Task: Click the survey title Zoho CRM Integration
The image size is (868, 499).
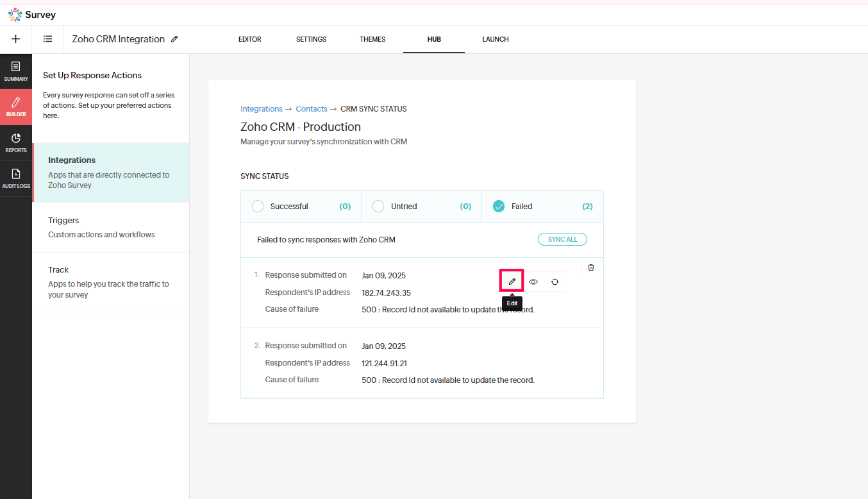Action: (119, 39)
